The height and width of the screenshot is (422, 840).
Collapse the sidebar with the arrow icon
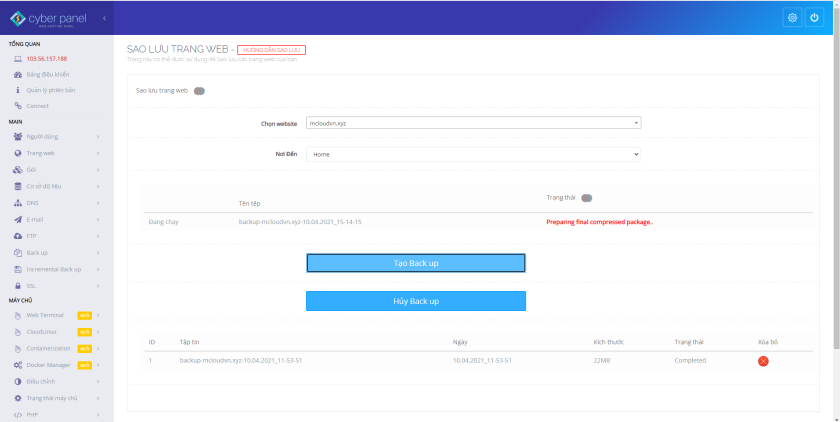tap(104, 18)
